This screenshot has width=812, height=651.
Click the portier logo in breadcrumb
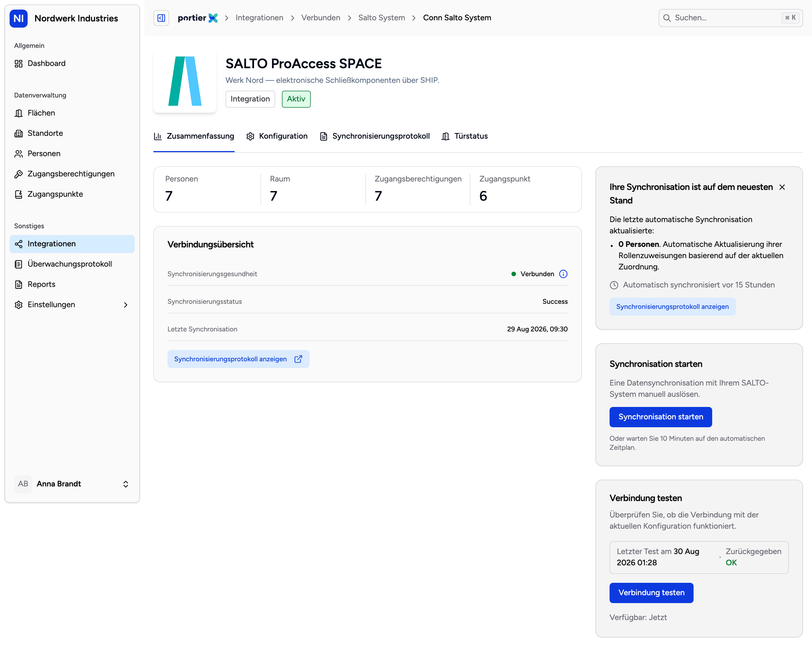[x=197, y=18]
